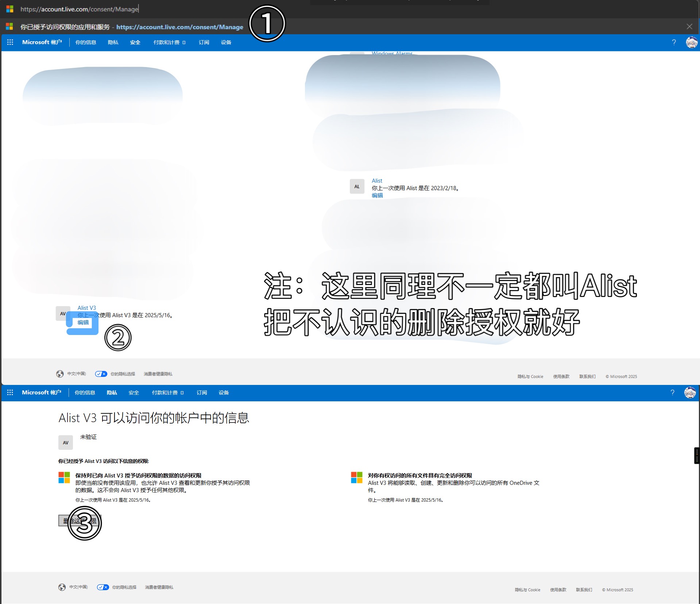This screenshot has width=700, height=604.
Task: Toggle the privacy choices icon in the lower footer
Action: 103,587
